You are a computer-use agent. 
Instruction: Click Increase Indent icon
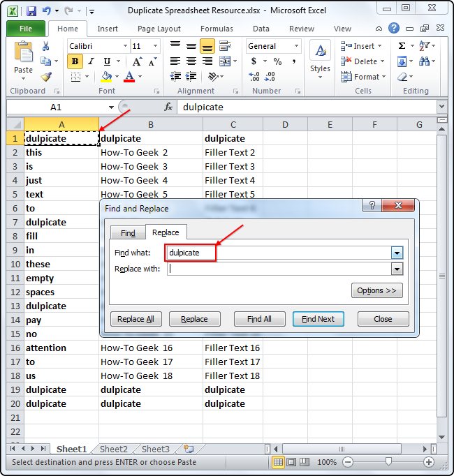pos(191,77)
